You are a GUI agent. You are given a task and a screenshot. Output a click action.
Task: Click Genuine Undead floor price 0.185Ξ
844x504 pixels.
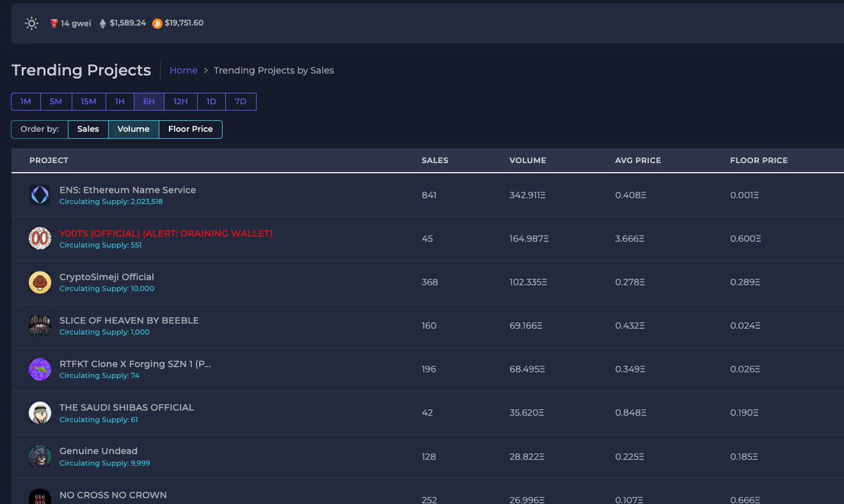click(x=744, y=457)
